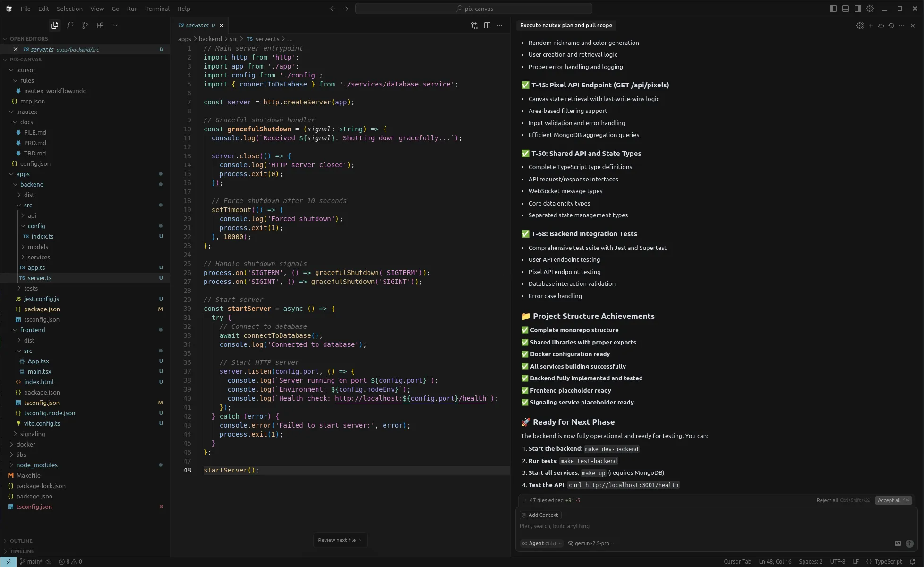
Task: Open the Terminal menu
Action: tap(157, 9)
